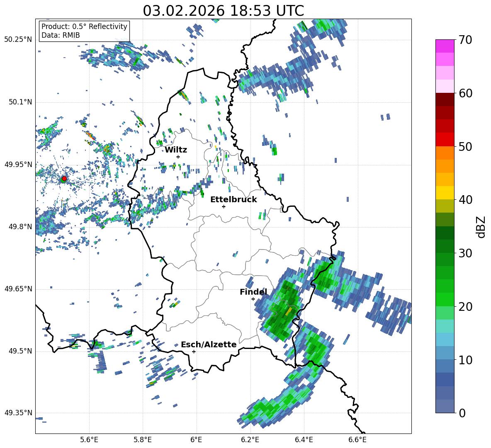Click the cross marker below Esch/Alzette
Screen dimensions: 491x448
[194, 351]
